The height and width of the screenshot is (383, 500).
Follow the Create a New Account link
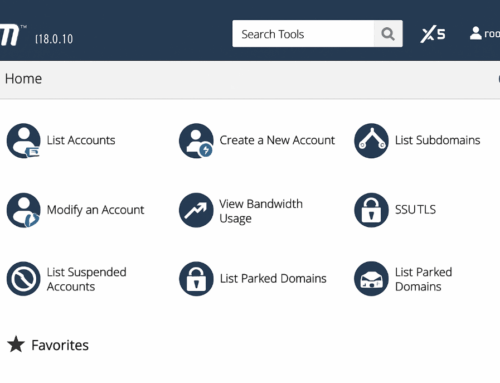(277, 140)
